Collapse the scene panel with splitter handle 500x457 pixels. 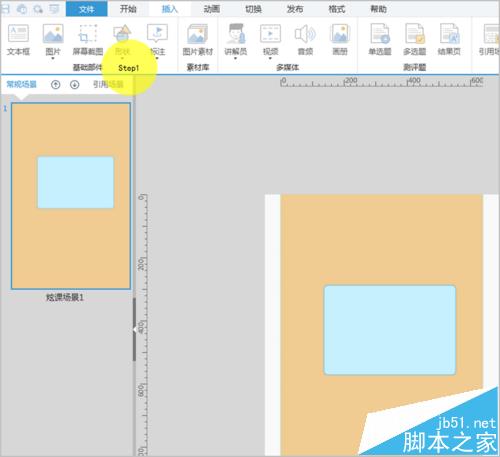click(134, 330)
